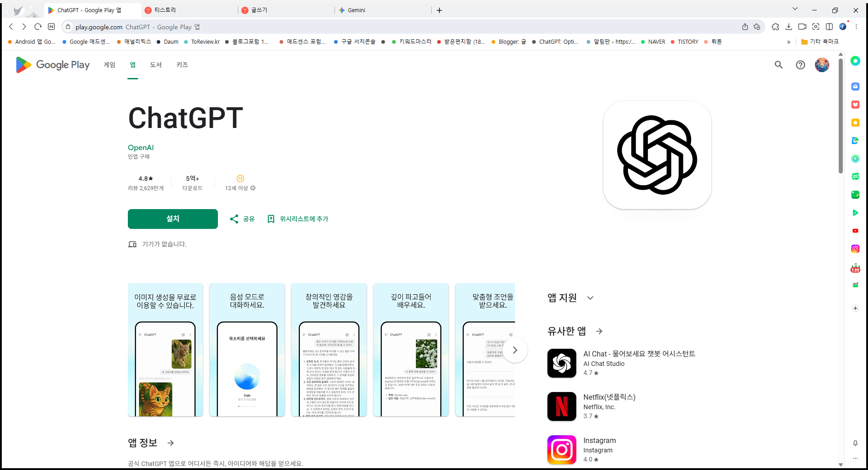Click the screenshot carousel next arrow
Screen dimensions: 868x470
(x=515, y=350)
